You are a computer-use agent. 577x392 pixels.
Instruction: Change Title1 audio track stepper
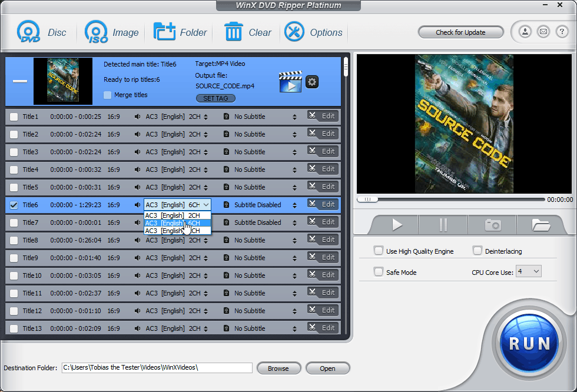coord(205,117)
